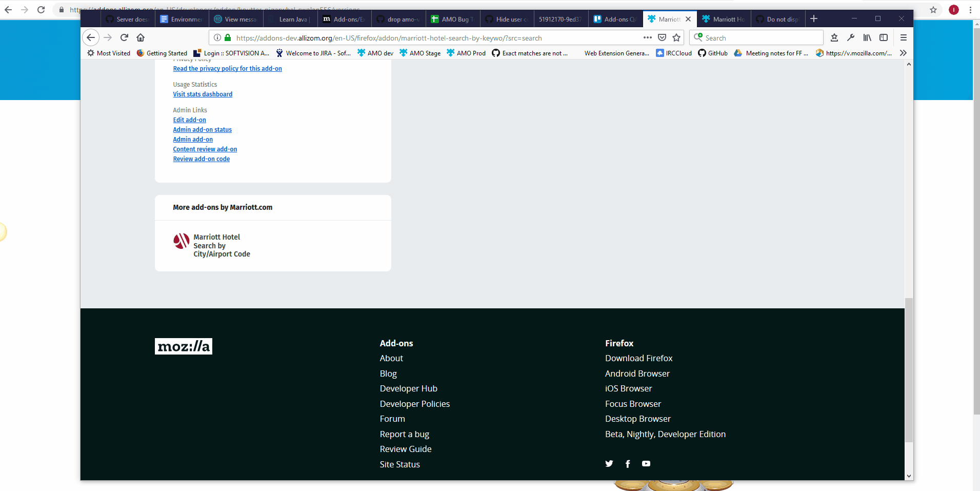Click Developer Hub footer link
Viewport: 980px width, 491px height.
408,388
